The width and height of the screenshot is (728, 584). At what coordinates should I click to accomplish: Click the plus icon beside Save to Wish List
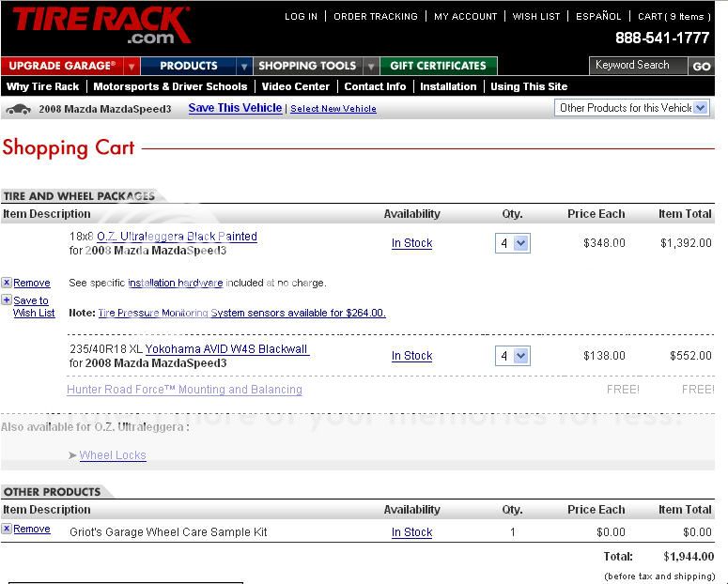(x=7, y=300)
